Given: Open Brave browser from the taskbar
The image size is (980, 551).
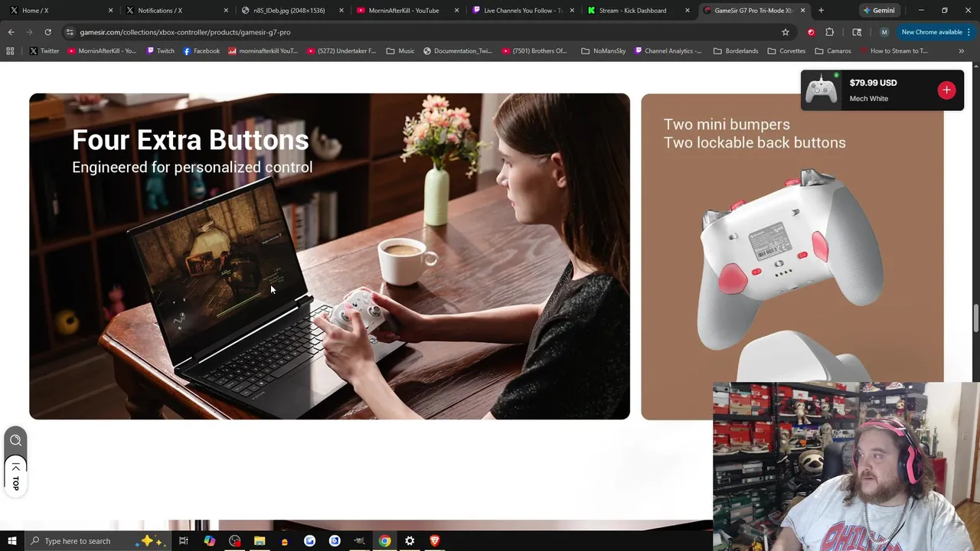Looking at the screenshot, I should 435,541.
